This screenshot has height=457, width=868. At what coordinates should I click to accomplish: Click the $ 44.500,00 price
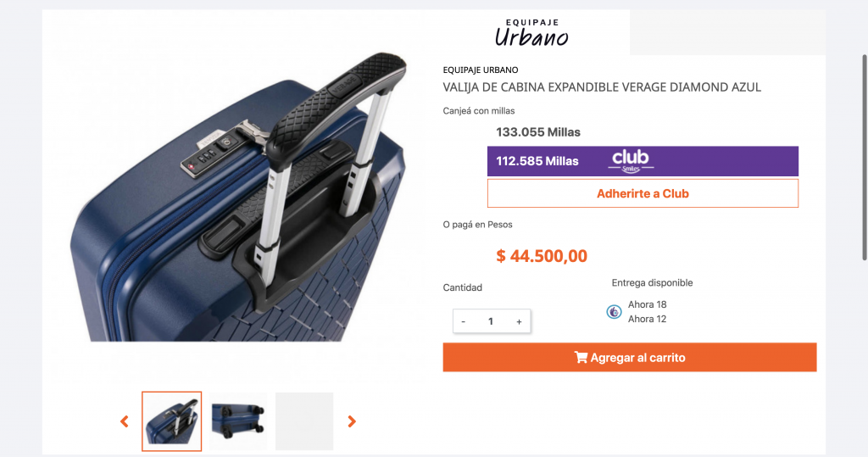click(x=542, y=256)
